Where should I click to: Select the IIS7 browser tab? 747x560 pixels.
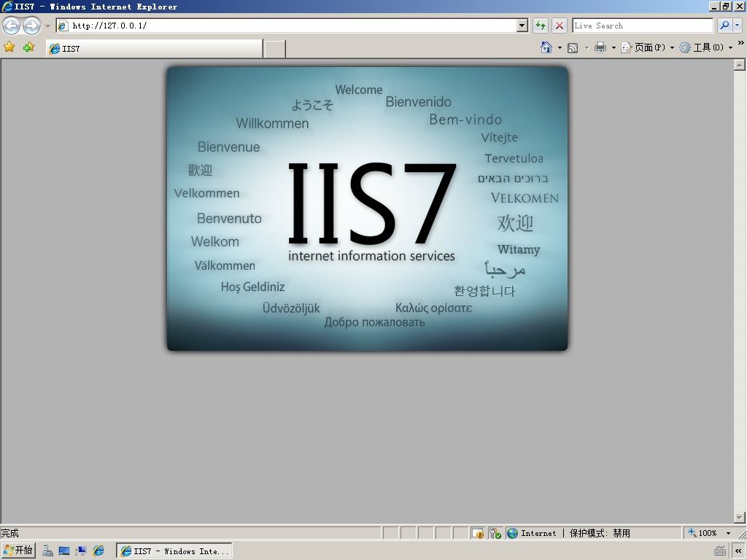[x=155, y=49]
